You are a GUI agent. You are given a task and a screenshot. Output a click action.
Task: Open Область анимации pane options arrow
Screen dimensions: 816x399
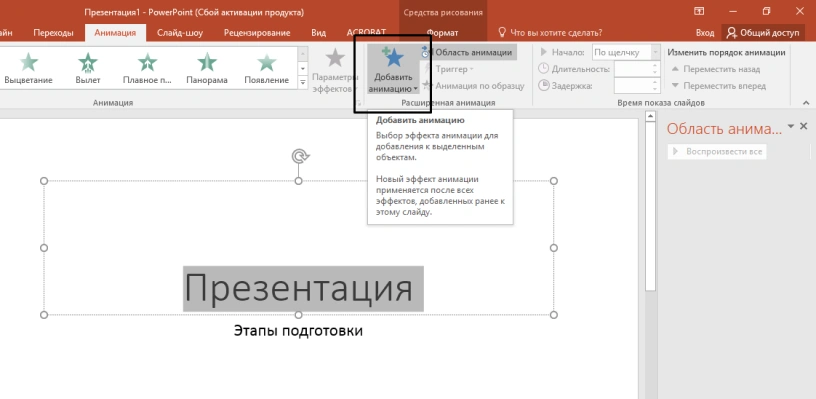[791, 126]
